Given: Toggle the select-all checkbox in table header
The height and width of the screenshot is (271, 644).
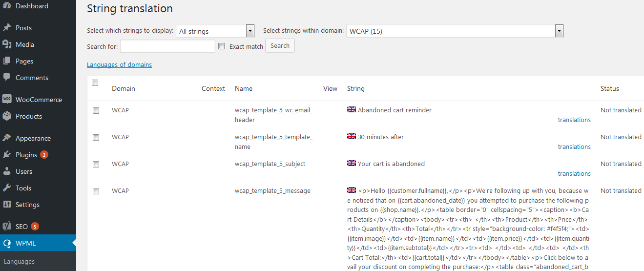Looking at the screenshot, I should click(x=95, y=83).
